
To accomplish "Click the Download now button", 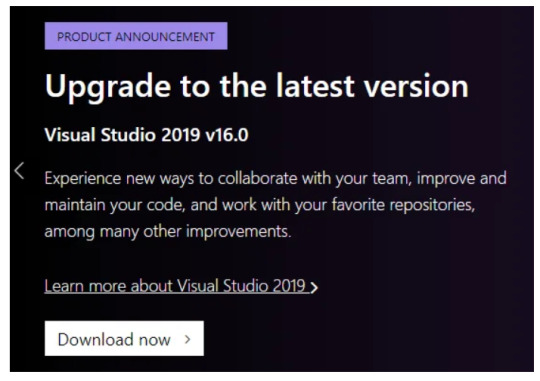I will (x=124, y=338).
